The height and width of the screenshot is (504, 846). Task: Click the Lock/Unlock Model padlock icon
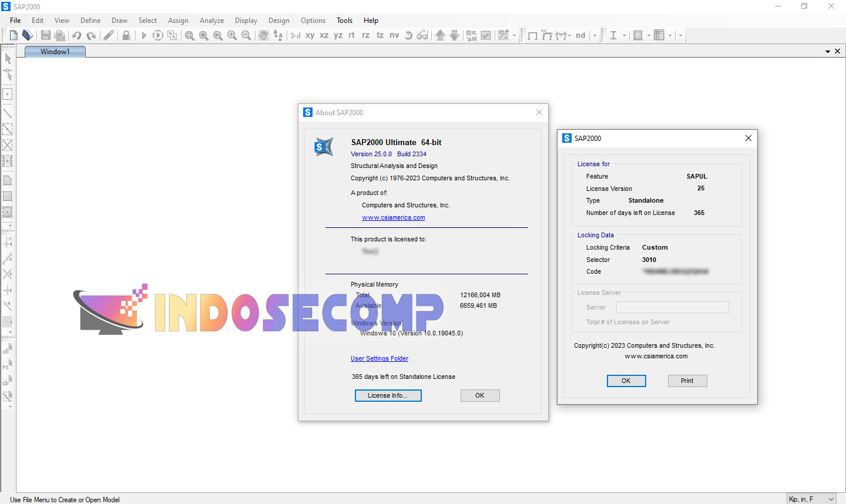126,35
